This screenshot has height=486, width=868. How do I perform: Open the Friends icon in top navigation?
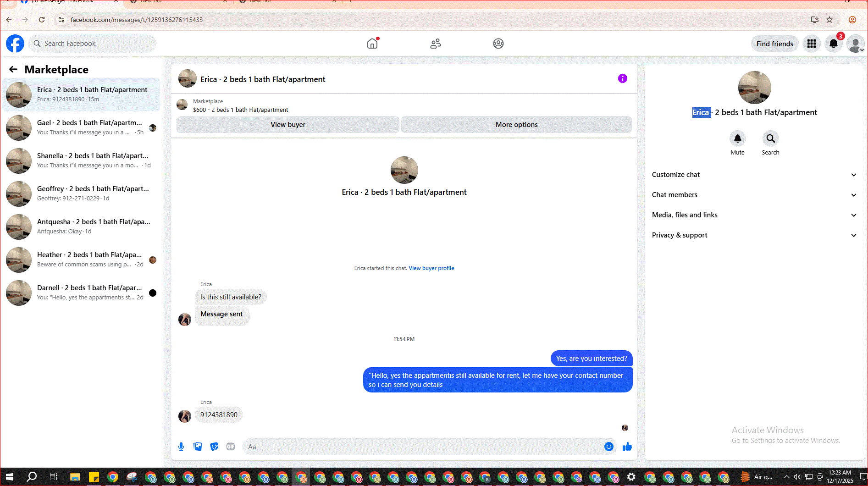[x=435, y=44]
